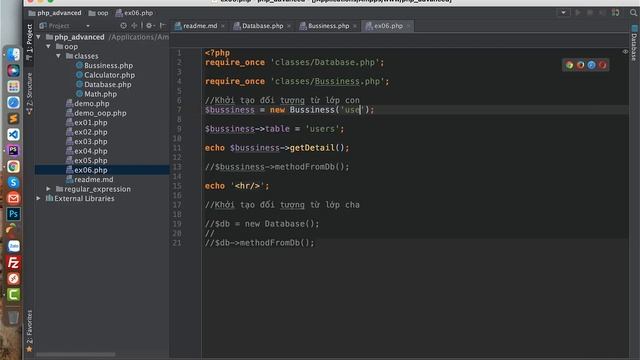Open page in Firefox browser icon

[x=580, y=65]
